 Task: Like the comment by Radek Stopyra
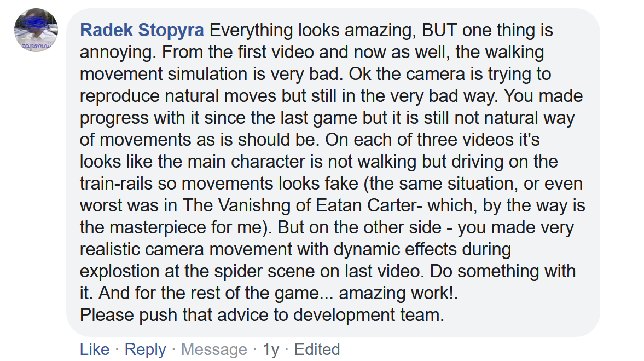tap(95, 349)
